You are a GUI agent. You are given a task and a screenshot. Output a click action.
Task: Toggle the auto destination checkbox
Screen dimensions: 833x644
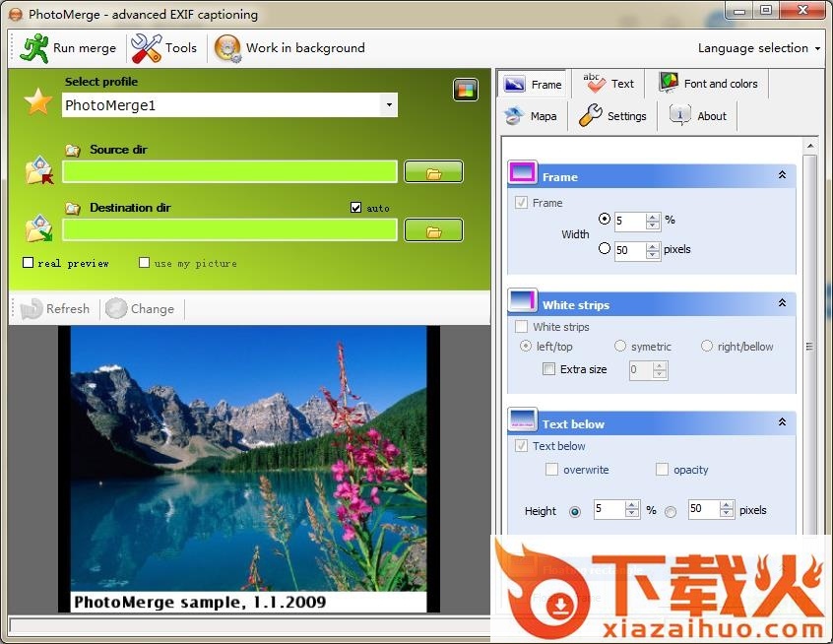click(355, 207)
